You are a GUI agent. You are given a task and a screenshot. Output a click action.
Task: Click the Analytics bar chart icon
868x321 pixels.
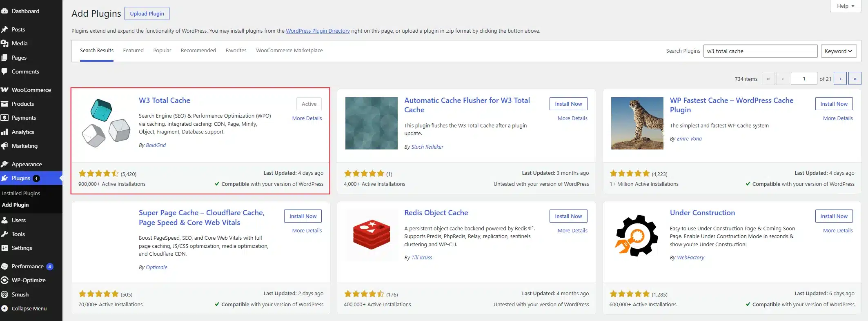click(4, 132)
